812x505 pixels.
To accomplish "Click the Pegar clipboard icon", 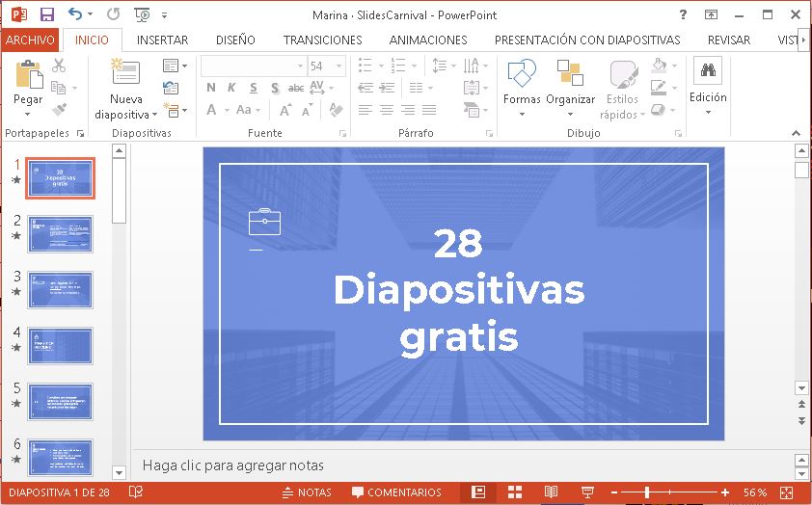I will click(x=29, y=74).
